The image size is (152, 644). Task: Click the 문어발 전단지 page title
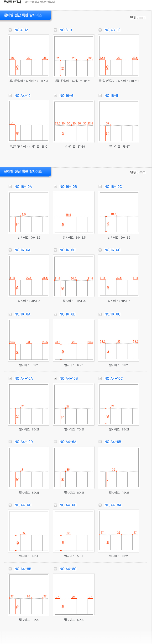tap(12, 2)
